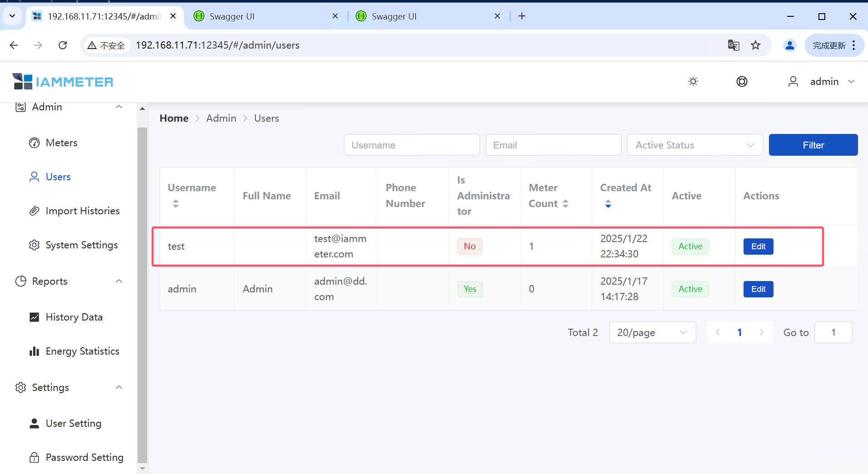Expand the admin account dropdown chevron
868x474 pixels.
point(851,82)
